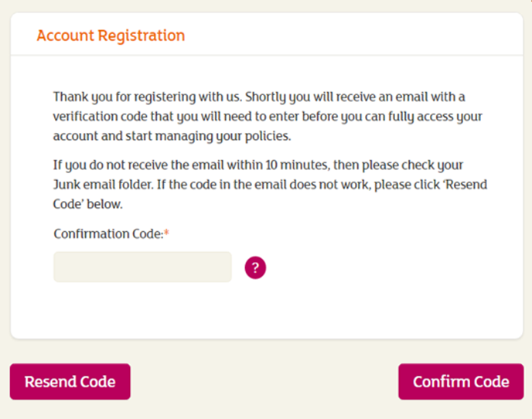The image size is (532, 419).
Task: Click the quoted 'Resend text in the paragraph
Action: [465, 185]
